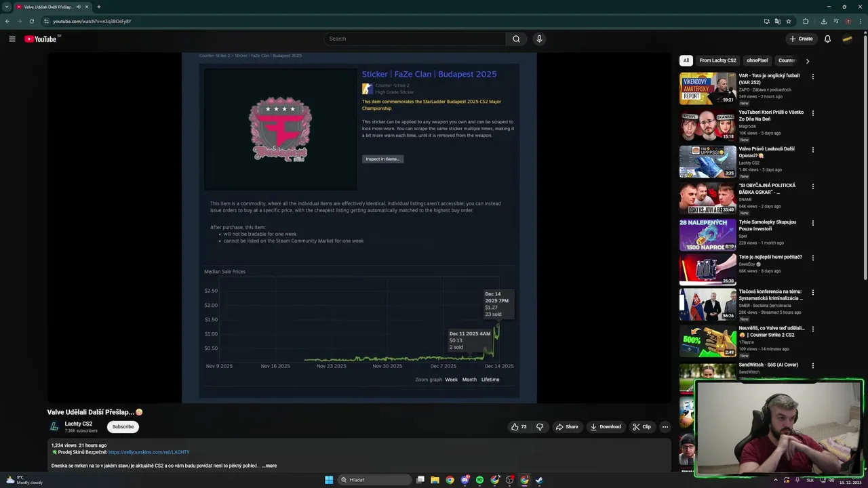Click the browser address bar URL

click(92, 21)
